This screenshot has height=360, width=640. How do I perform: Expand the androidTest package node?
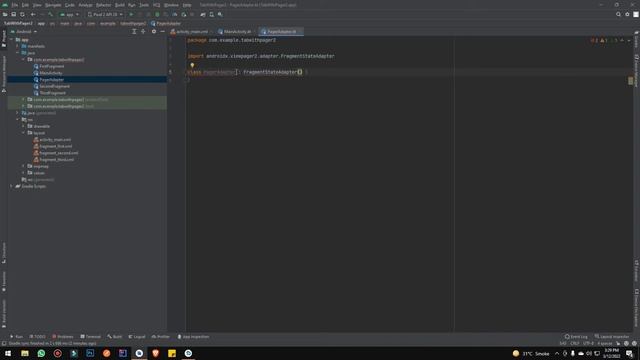(23, 100)
